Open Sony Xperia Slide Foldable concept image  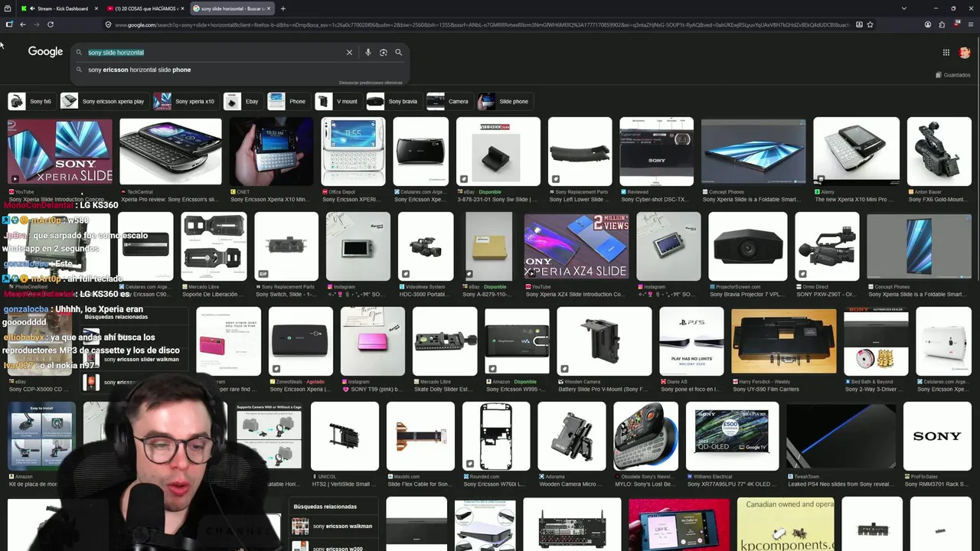(x=753, y=152)
